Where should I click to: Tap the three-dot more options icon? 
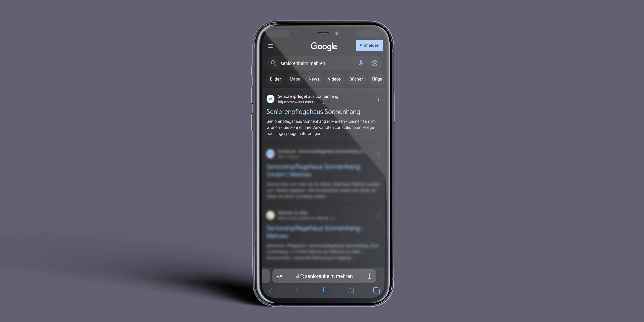pyautogui.click(x=378, y=99)
